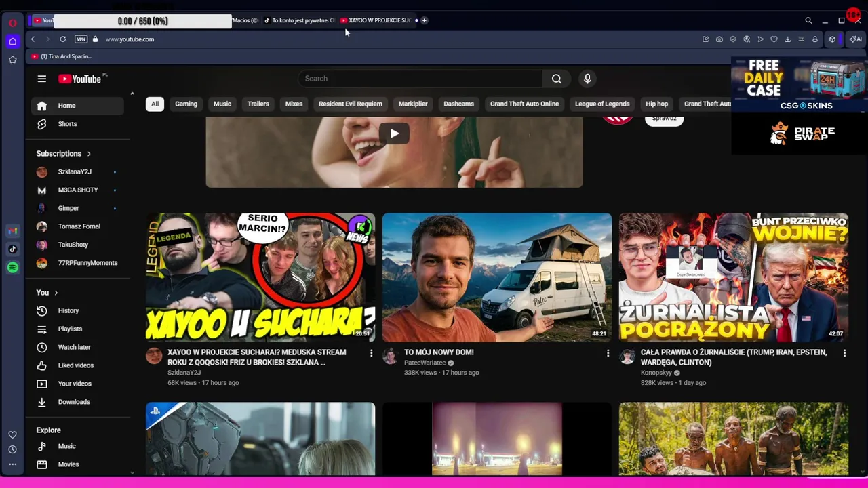The width and height of the screenshot is (868, 488).
Task: Open Shorts in sidebar
Action: pos(77,124)
